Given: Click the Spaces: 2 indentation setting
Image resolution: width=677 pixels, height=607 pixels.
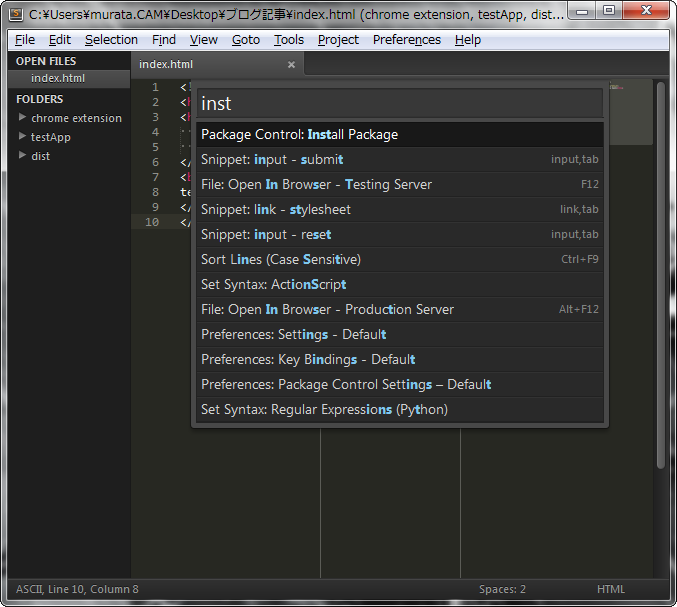Looking at the screenshot, I should click(x=502, y=589).
